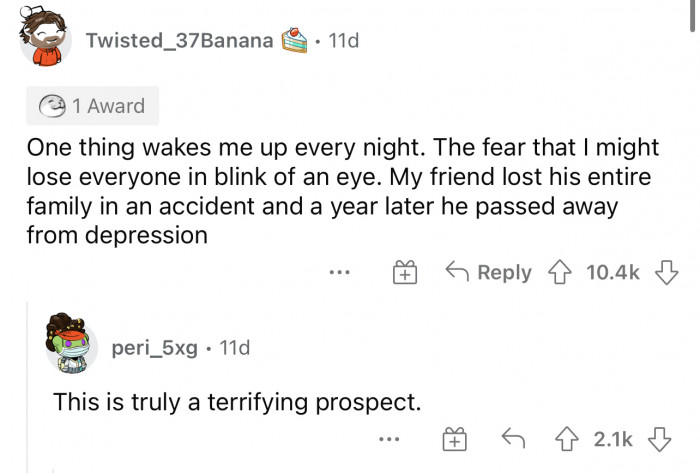Reply to Twisted_37Banana's comment
700x473 pixels.
point(488,272)
